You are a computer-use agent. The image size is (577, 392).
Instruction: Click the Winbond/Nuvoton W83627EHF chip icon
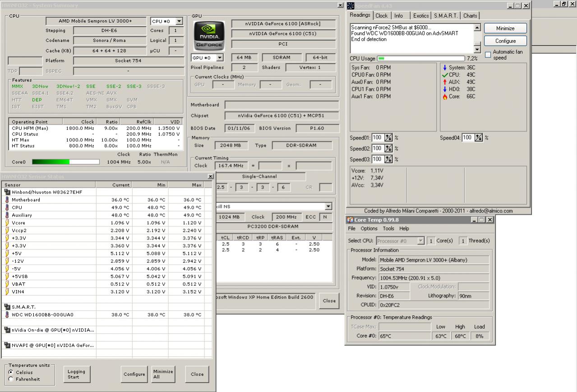click(7, 192)
